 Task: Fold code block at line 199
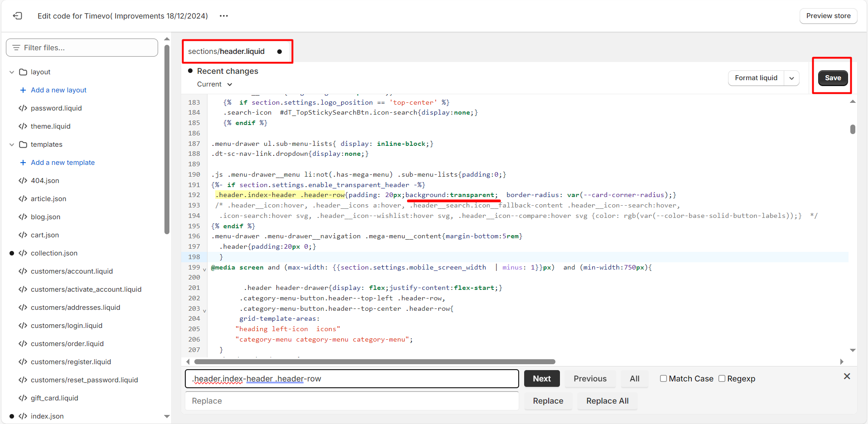(x=205, y=269)
